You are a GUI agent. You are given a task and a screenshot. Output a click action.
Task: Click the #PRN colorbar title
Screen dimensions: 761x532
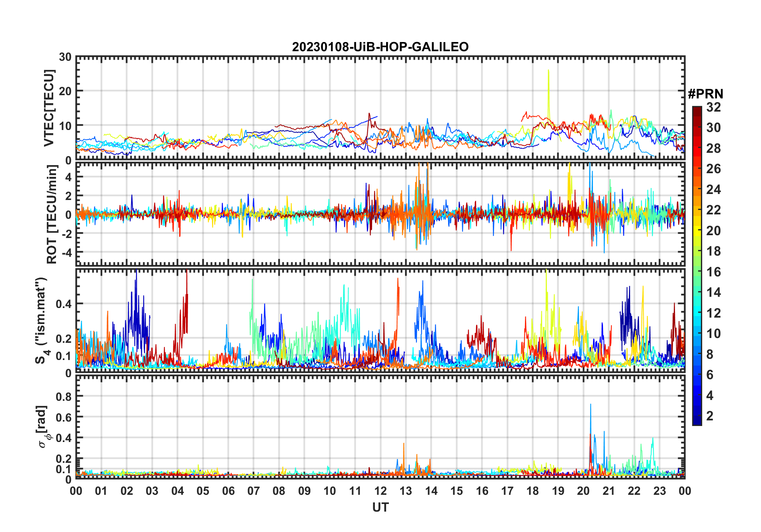705,94
